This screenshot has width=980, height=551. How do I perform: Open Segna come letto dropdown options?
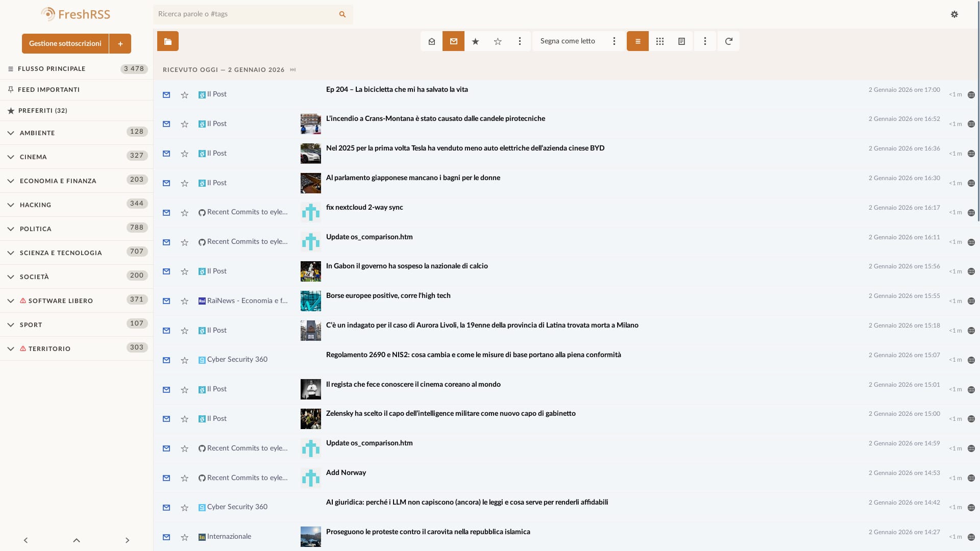[x=614, y=41]
